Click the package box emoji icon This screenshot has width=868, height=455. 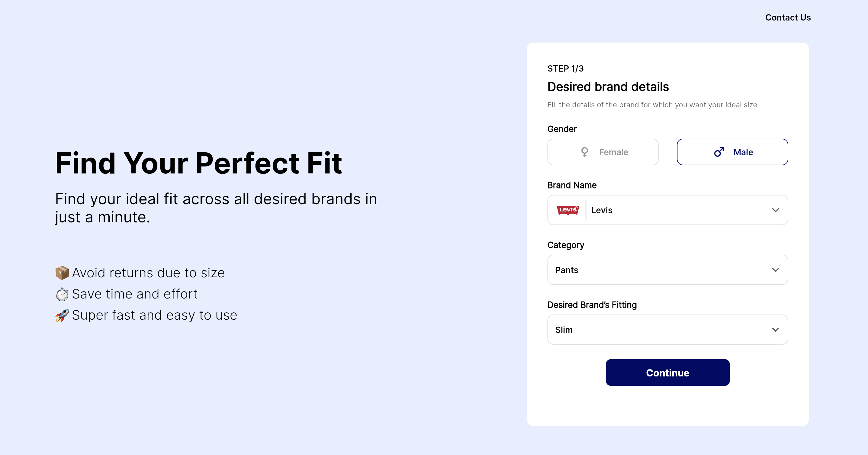(x=62, y=273)
